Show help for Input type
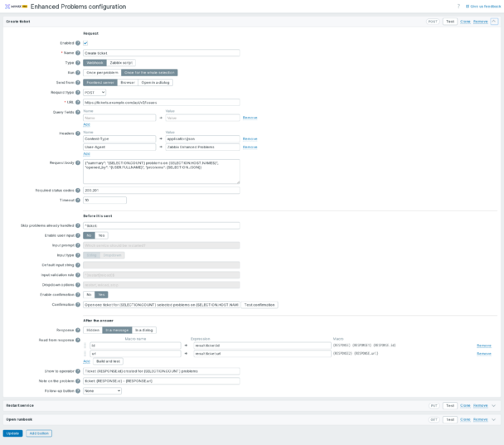The width and height of the screenshot is (504, 445). [78, 255]
